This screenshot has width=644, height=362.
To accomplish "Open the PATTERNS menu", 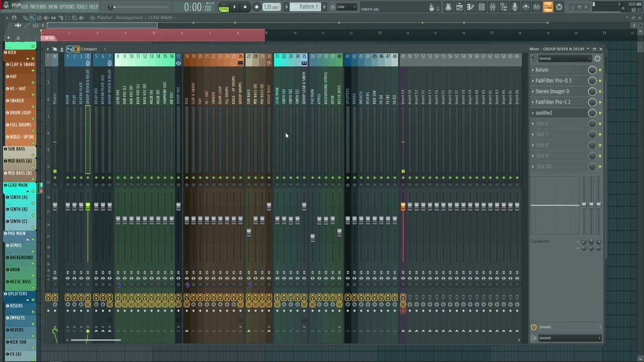I will click(x=38, y=7).
